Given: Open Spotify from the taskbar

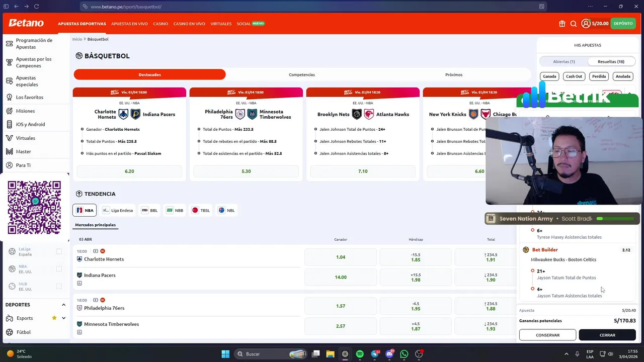Looking at the screenshot, I should (x=360, y=354).
